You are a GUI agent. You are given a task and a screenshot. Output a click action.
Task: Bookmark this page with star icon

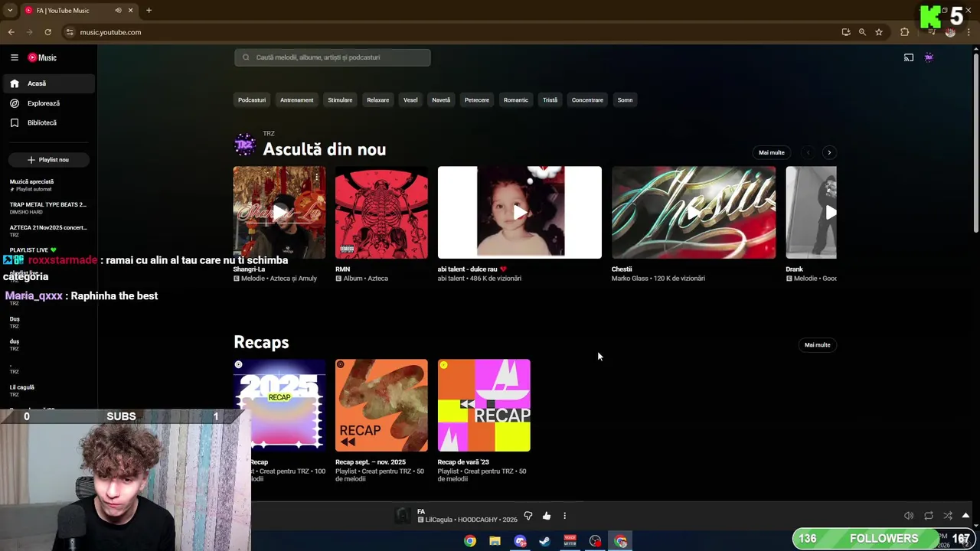pyautogui.click(x=879, y=32)
